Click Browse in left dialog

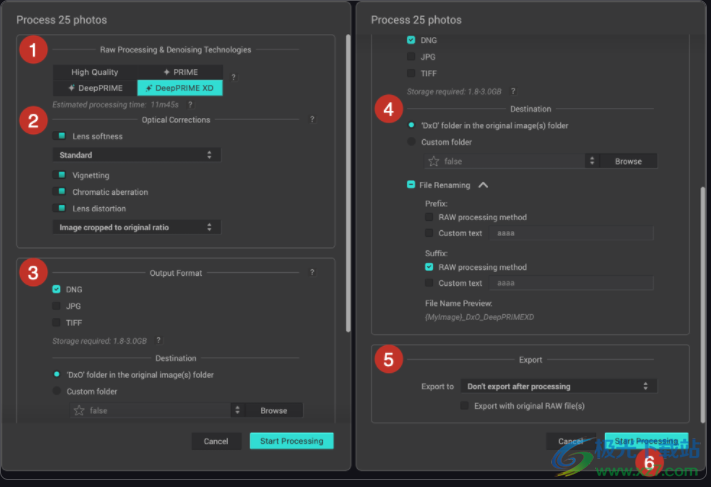273,410
